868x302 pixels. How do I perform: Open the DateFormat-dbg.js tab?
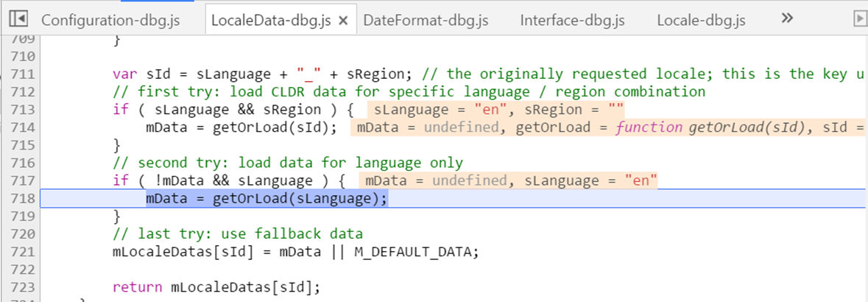426,21
